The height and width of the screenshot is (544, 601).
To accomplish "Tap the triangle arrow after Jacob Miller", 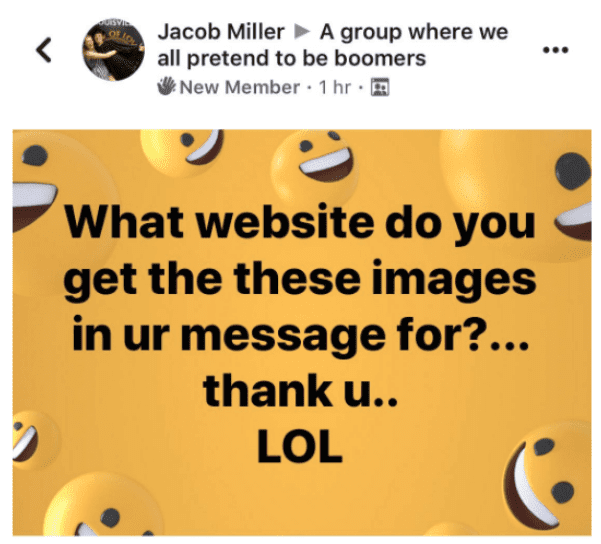I will click(x=302, y=32).
